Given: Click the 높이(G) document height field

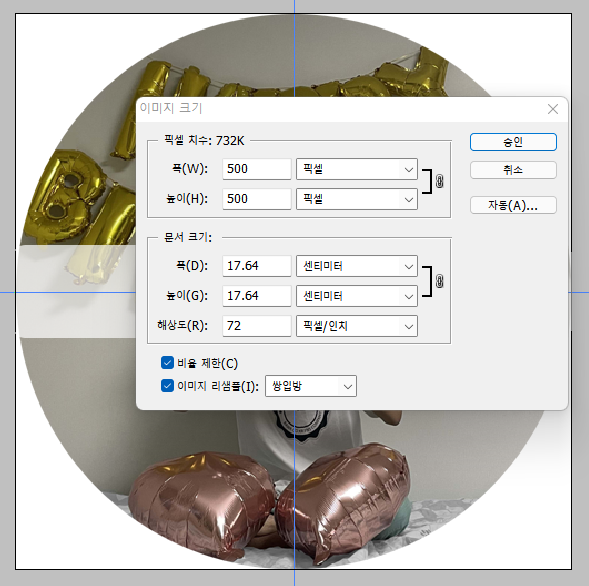Looking at the screenshot, I should (x=257, y=296).
